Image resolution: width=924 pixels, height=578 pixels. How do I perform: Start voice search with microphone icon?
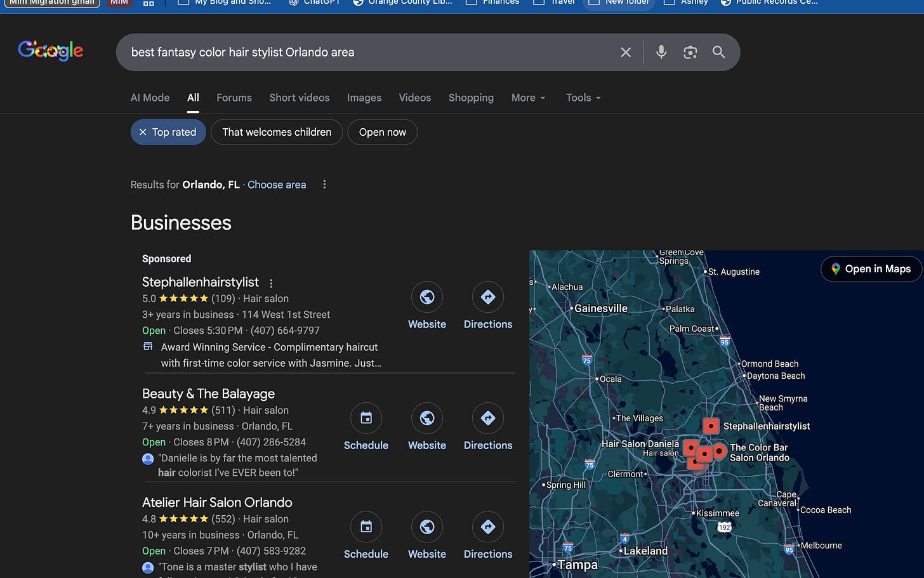click(661, 52)
